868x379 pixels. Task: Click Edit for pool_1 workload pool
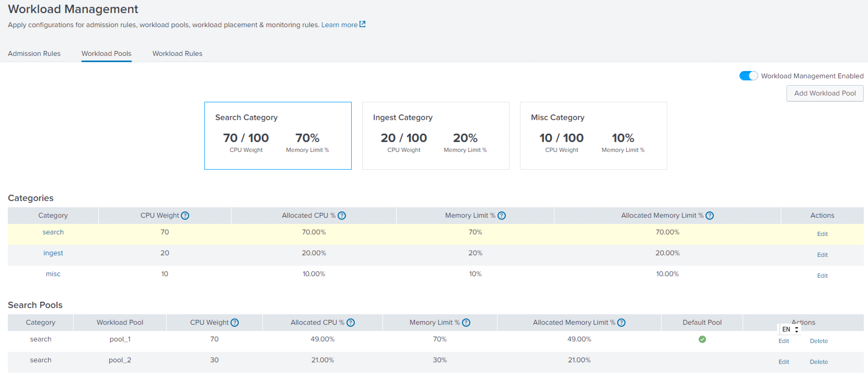coord(783,341)
